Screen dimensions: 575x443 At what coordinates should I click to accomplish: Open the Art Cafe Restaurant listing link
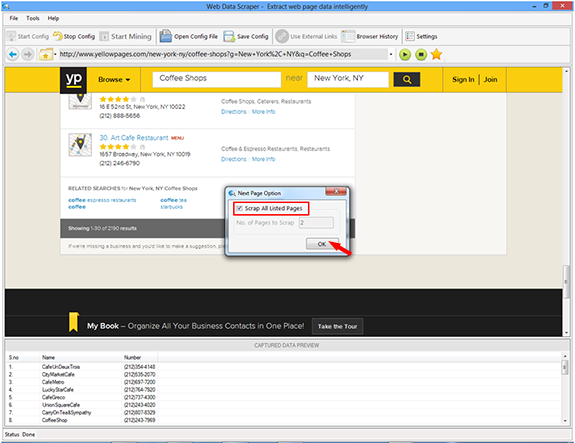[x=134, y=138]
